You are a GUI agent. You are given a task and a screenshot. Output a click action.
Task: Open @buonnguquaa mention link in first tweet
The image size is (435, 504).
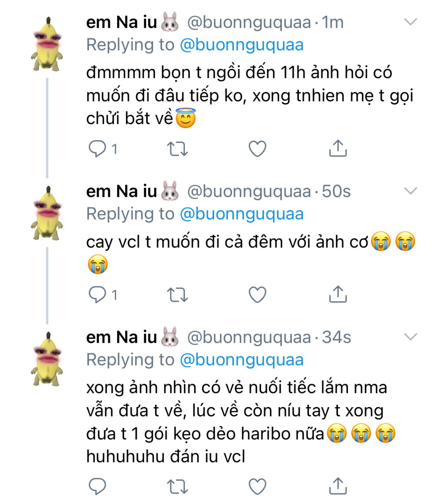point(242,45)
